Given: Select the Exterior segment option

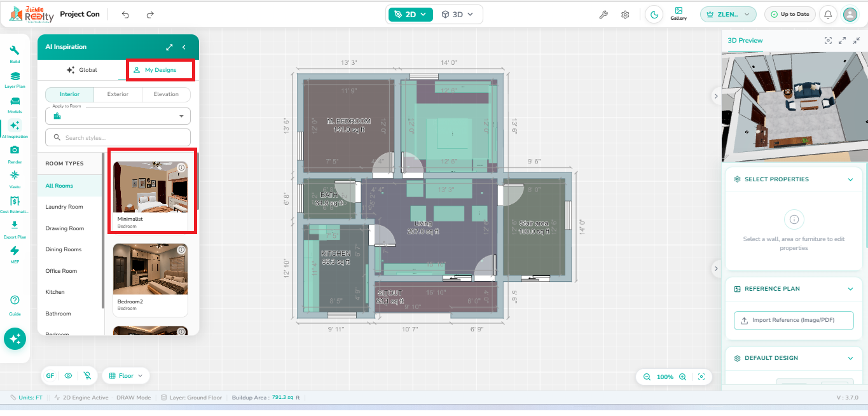Looking at the screenshot, I should [118, 94].
